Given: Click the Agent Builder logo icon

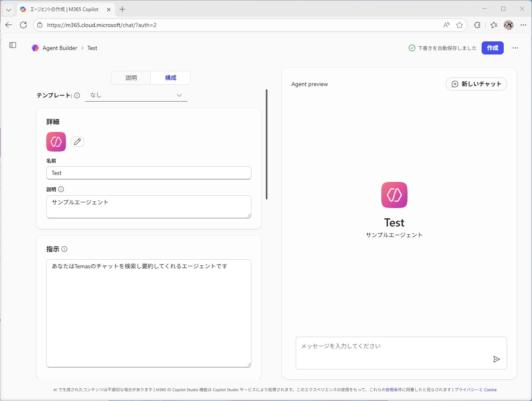Looking at the screenshot, I should (x=35, y=48).
